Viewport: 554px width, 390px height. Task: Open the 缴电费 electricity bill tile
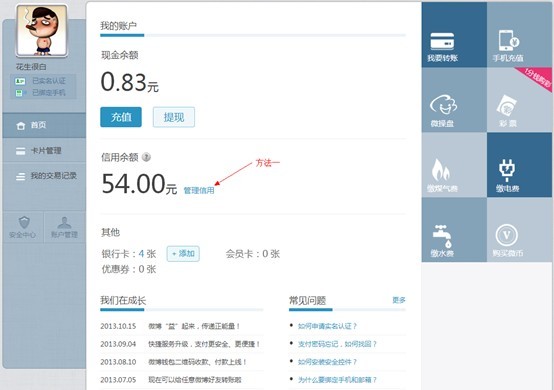[x=519, y=165]
